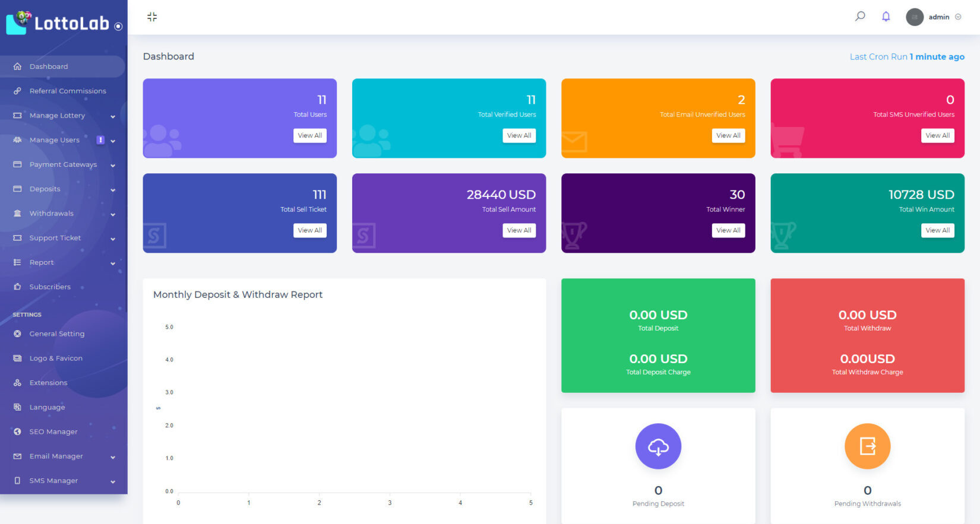Expand the Manage Lottery submenu
980x524 pixels.
point(112,116)
